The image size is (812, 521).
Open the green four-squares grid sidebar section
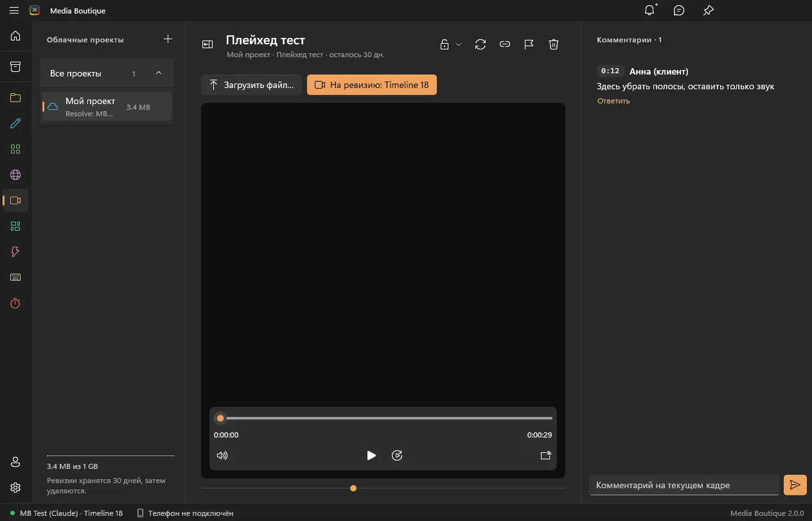[x=15, y=149]
